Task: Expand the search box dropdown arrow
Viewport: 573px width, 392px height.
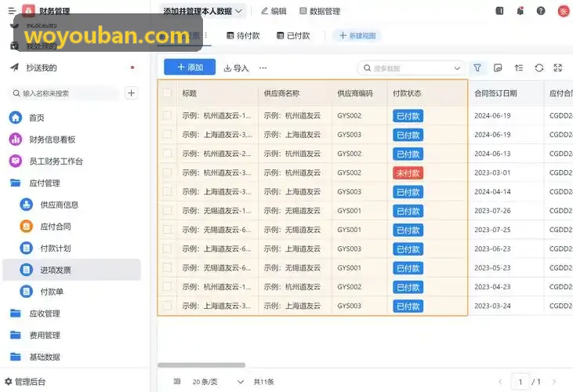Action: [457, 68]
